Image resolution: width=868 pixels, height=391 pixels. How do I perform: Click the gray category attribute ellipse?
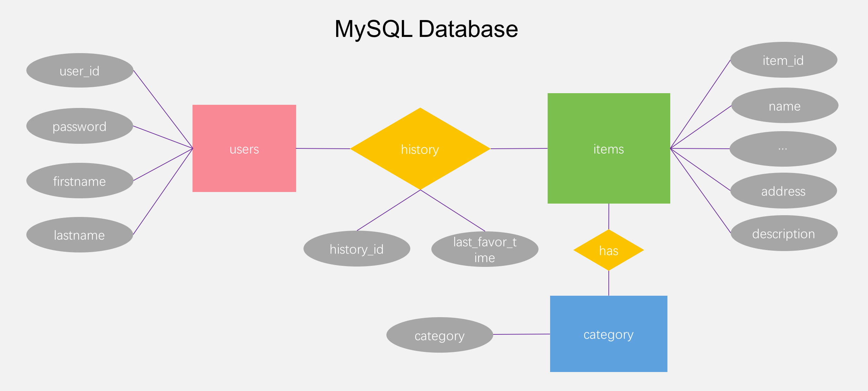tap(439, 335)
